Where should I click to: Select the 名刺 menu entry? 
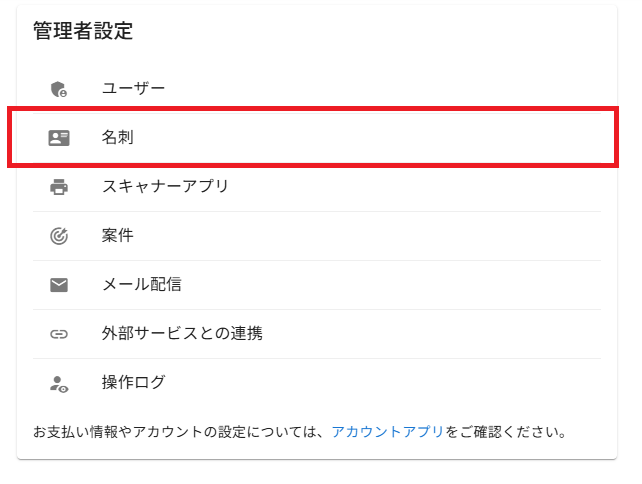(x=118, y=138)
